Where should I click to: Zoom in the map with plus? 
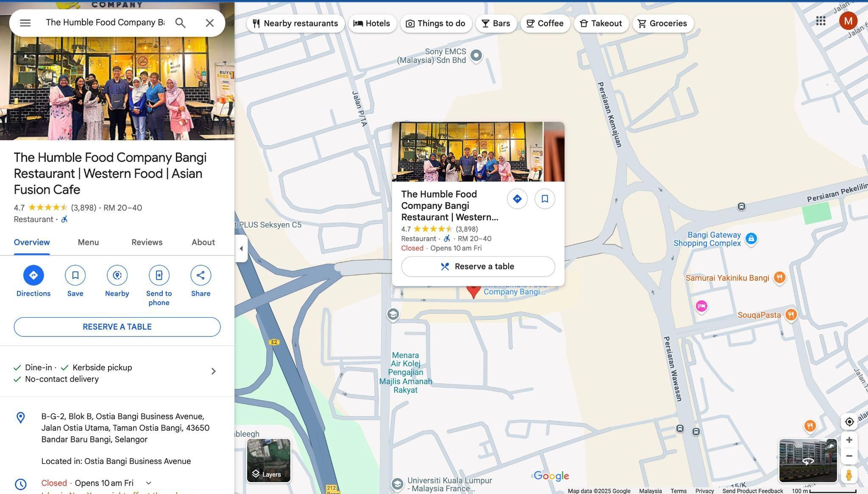849,440
